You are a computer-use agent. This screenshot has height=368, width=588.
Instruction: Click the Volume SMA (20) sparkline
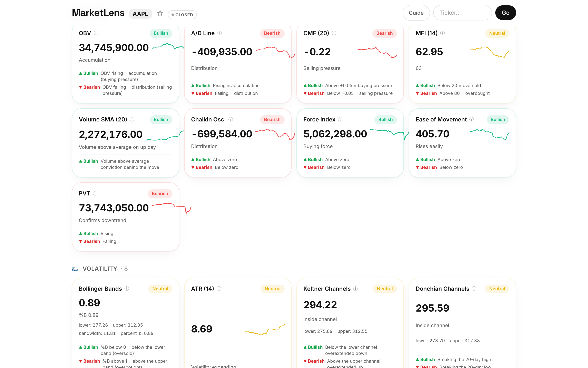pos(165,135)
